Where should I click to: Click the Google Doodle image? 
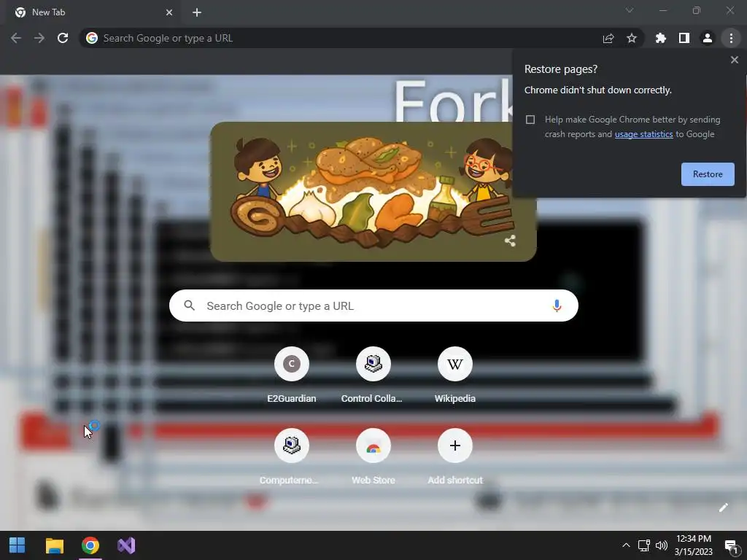[373, 192]
